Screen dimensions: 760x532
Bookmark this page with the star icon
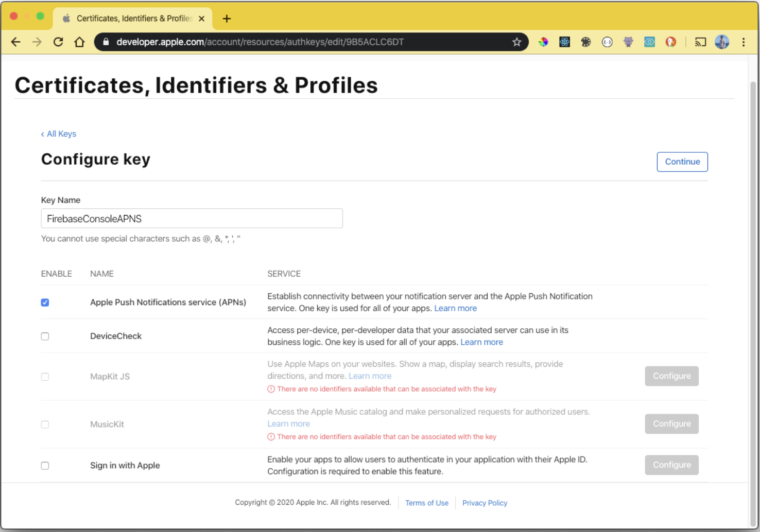516,42
